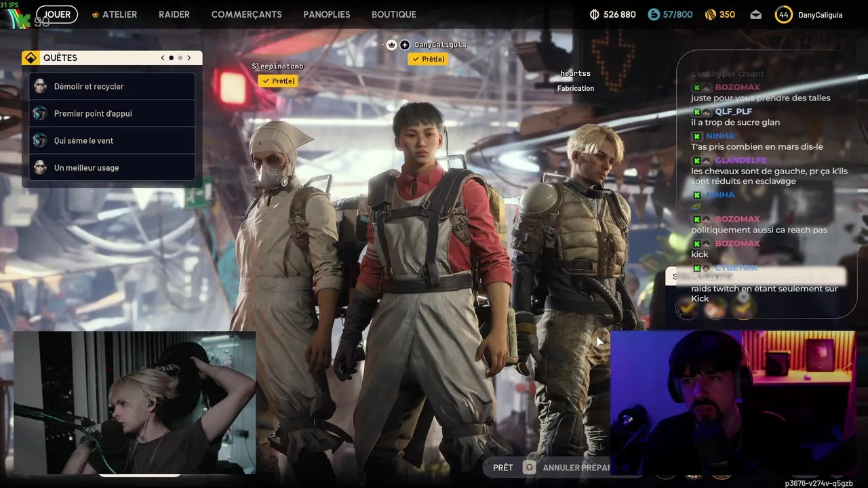Viewport: 868px width, 488px height.
Task: Open the PANOPLIES tab
Action: pos(327,14)
